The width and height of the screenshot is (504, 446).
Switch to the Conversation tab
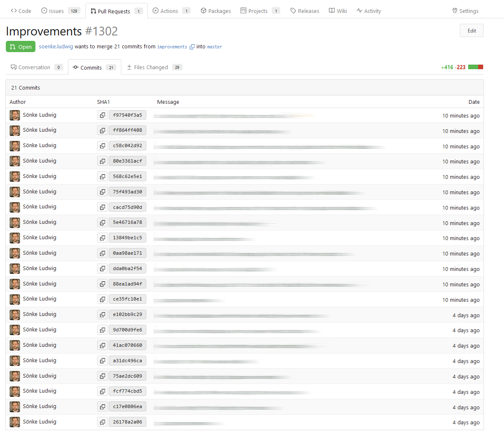[x=33, y=67]
